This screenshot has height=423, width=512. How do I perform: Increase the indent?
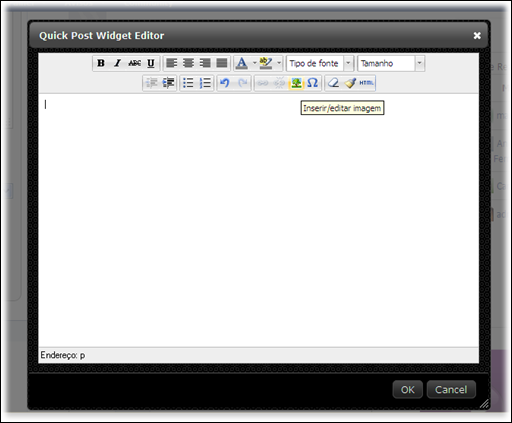pos(169,83)
